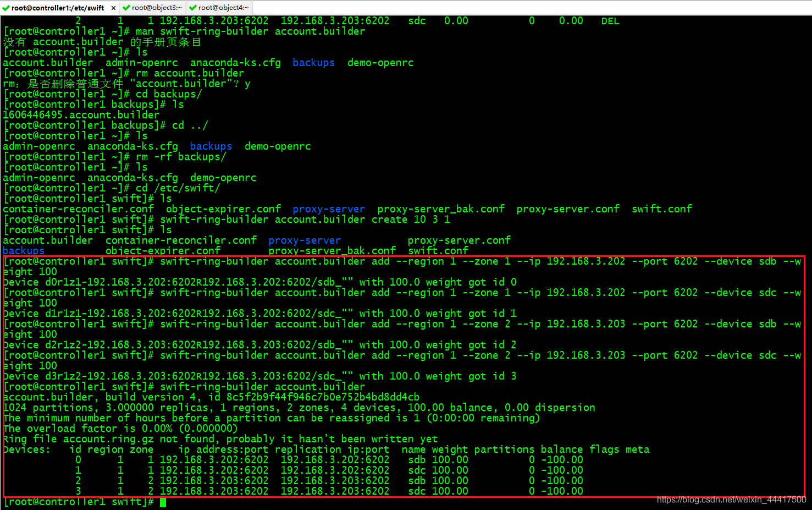812x510 pixels.
Task: Click the 'create 10 3 1' command text
Action: [x=411, y=220]
